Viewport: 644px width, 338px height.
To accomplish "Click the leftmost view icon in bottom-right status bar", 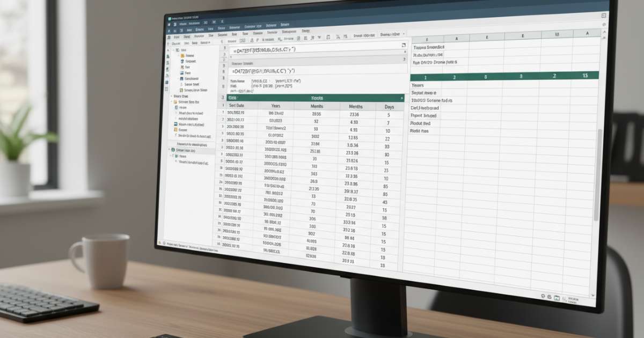I will tap(543, 296).
